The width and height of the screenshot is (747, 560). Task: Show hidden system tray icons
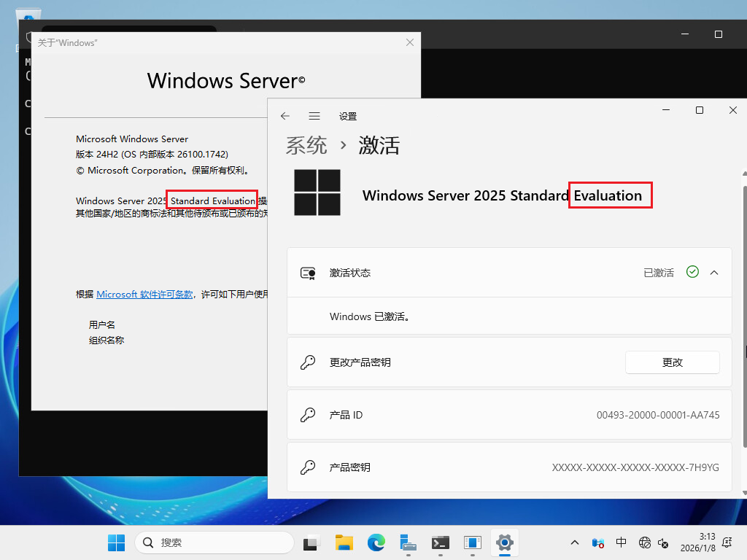[x=575, y=542]
